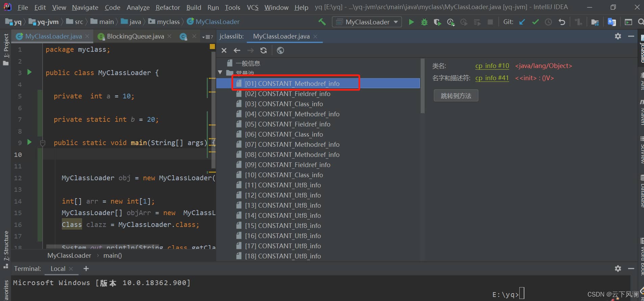Viewport: 644px width, 301px height.
Task: Commit changes with the Git checkmark
Action: [x=535, y=22]
